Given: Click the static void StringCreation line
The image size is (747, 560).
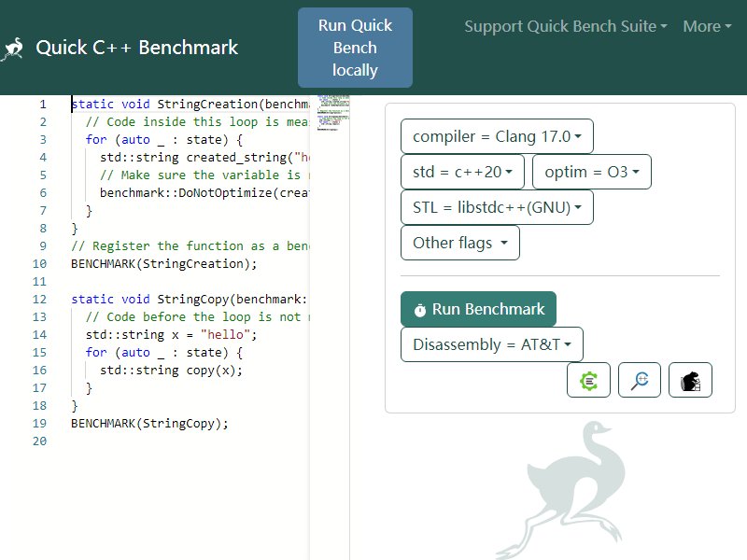Looking at the screenshot, I should (x=190, y=105).
